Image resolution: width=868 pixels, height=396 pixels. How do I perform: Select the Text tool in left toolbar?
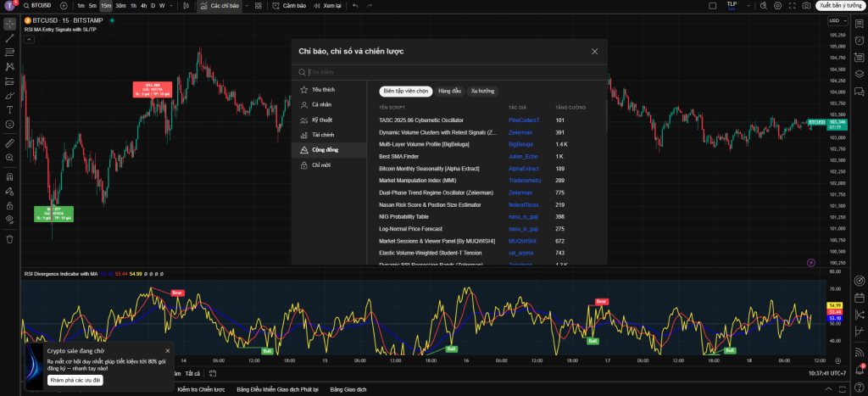[9, 109]
